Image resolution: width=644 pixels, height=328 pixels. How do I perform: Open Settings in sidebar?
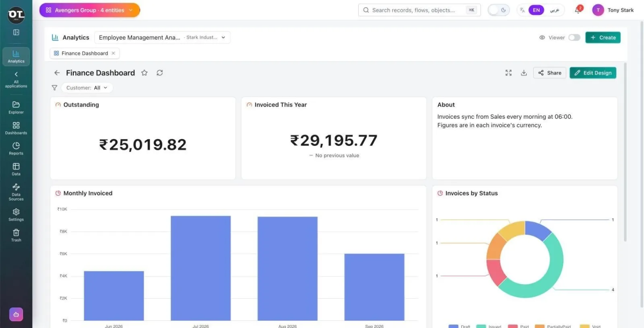tap(16, 215)
